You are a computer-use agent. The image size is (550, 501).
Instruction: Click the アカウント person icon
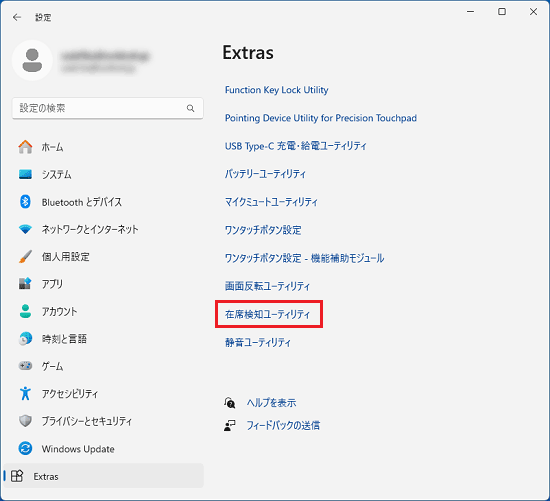tap(25, 311)
